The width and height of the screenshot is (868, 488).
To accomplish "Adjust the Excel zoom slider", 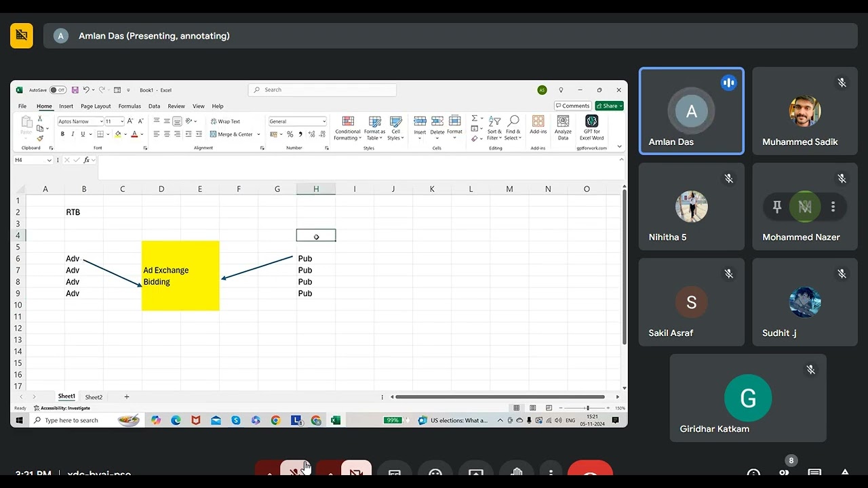I will [x=587, y=408].
